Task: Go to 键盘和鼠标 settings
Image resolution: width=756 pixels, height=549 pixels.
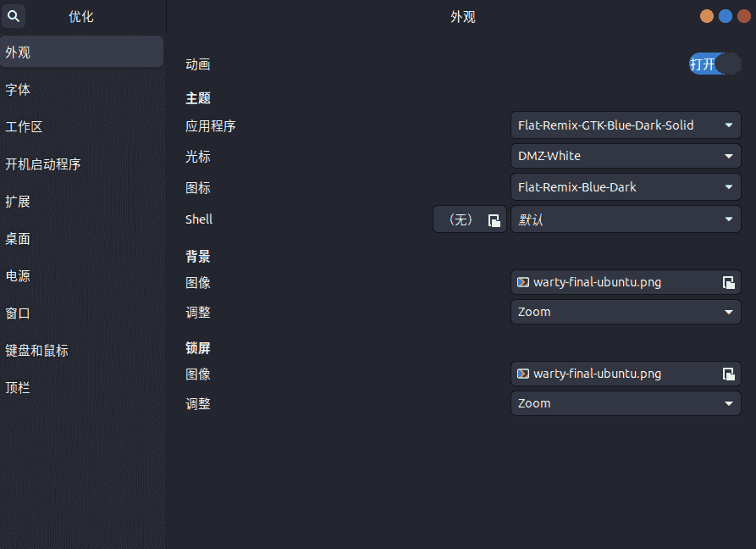Action: pos(36,351)
